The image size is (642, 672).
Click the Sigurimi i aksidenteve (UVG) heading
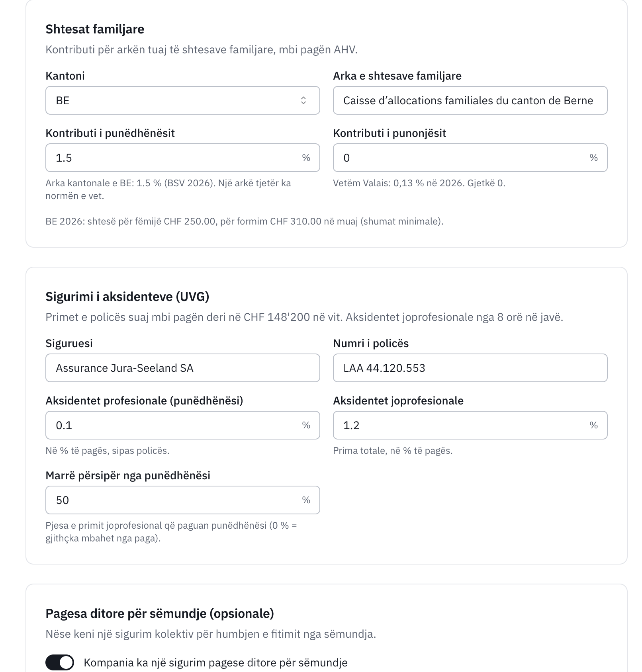point(127,297)
